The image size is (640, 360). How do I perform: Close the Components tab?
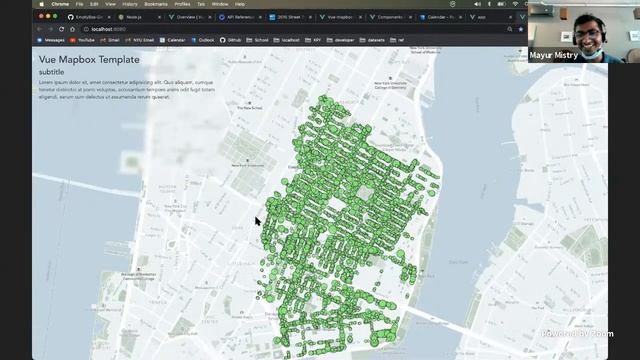[x=410, y=17]
